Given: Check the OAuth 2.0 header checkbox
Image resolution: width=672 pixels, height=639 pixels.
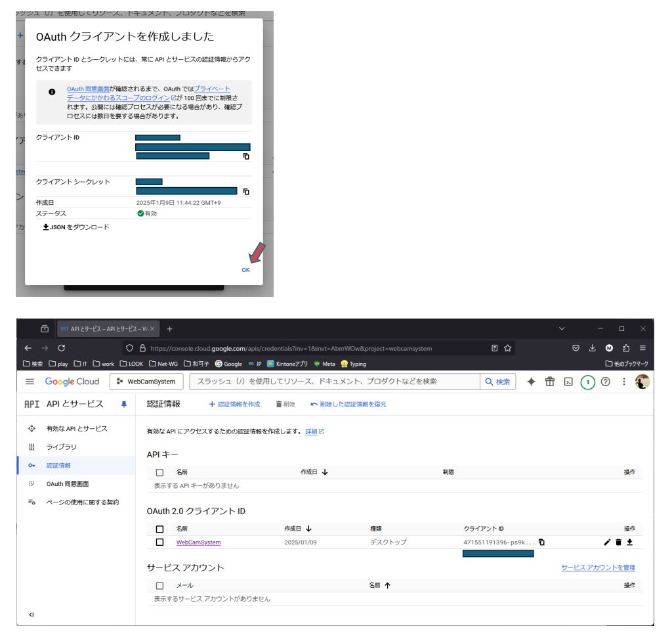Looking at the screenshot, I should tap(160, 529).
